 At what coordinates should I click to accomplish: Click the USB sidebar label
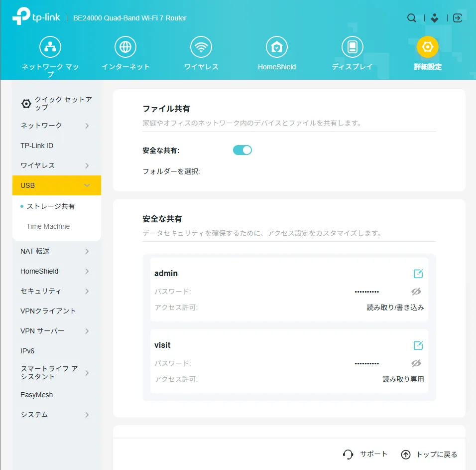click(x=27, y=185)
